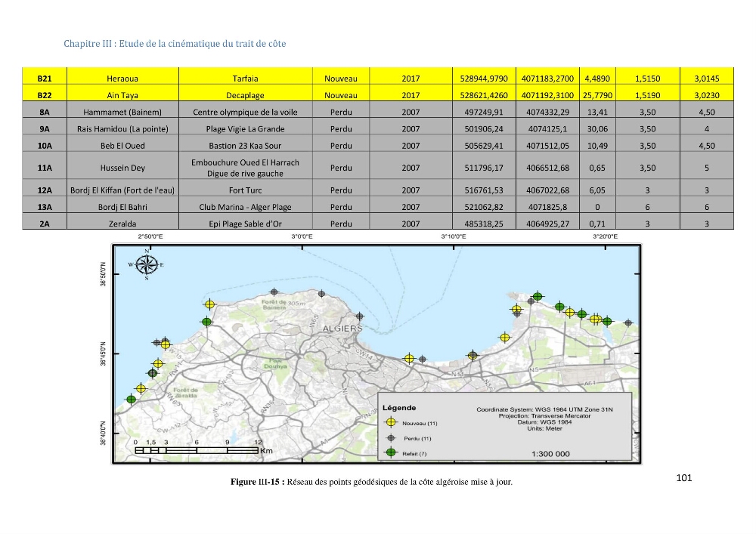Click the page number '101'
This screenshot has width=756, height=534.
coord(684,477)
